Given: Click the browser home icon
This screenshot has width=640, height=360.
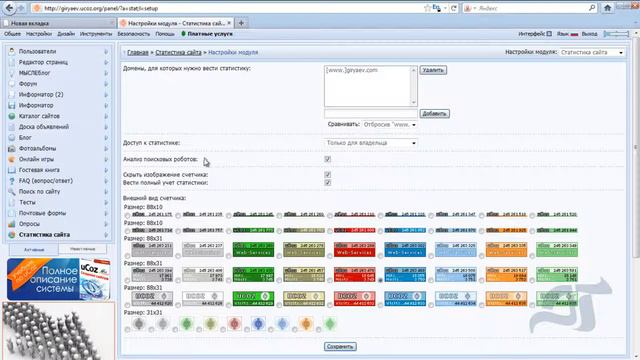Looking at the screenshot, I should (x=607, y=8).
